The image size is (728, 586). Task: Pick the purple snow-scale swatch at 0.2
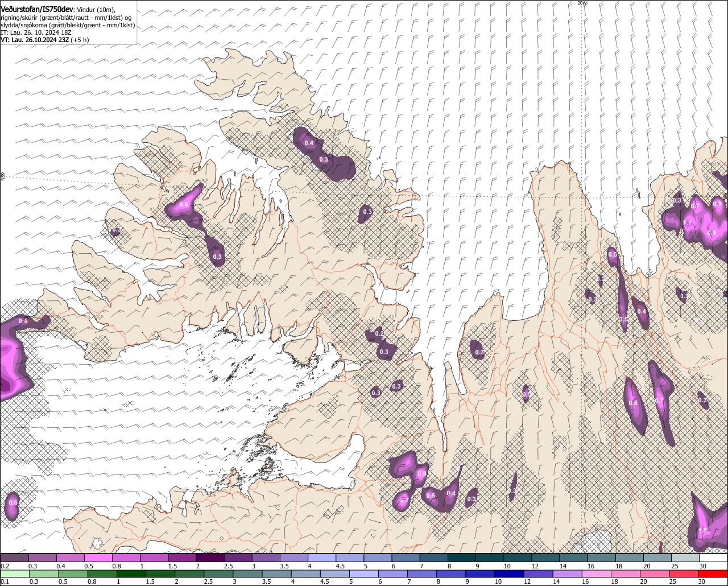pyautogui.click(x=14, y=558)
